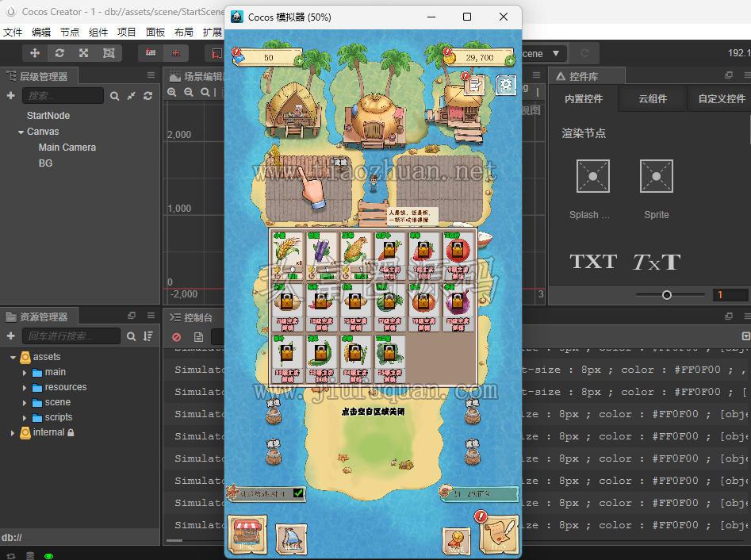751x560 pixels.
Task: Select the wheat crop card
Action: click(x=287, y=255)
